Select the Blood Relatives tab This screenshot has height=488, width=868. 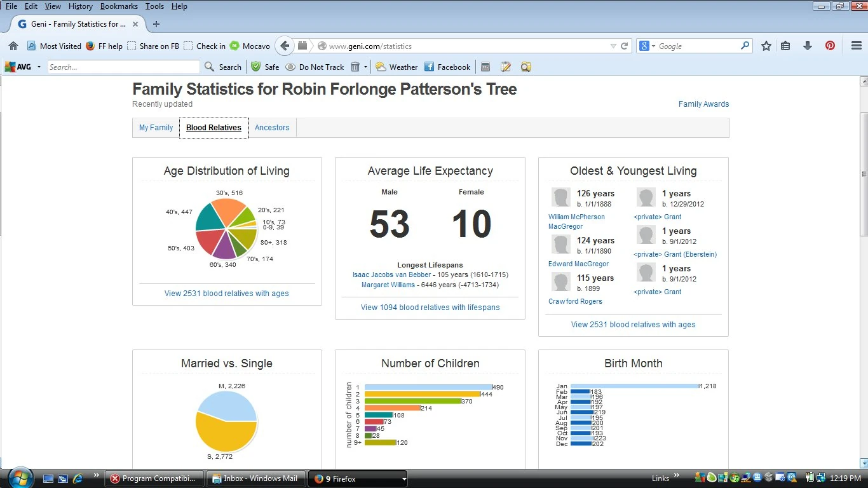tap(214, 128)
